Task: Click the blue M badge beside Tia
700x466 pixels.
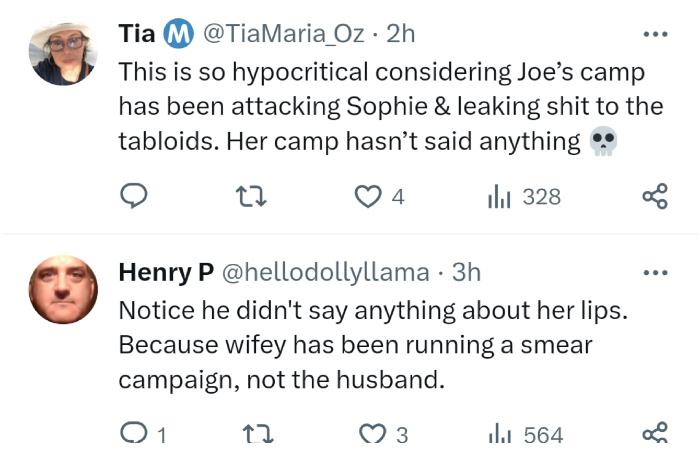Action: (x=178, y=34)
